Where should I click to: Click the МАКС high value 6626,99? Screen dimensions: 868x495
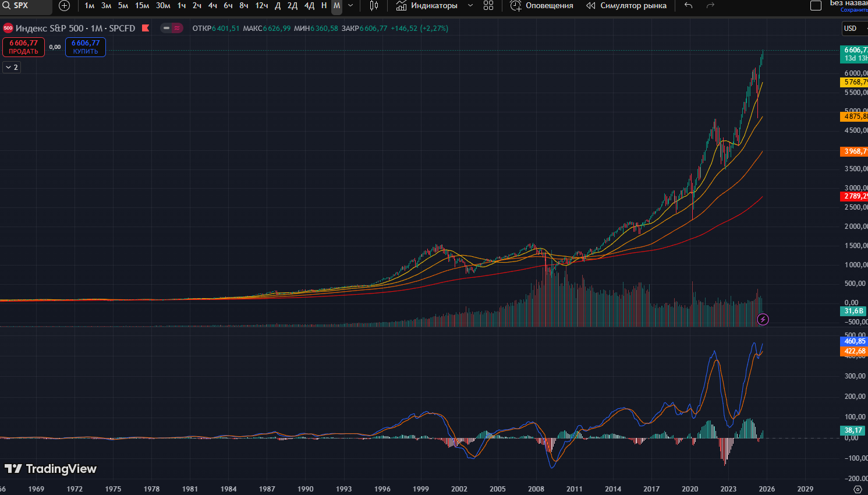click(x=277, y=28)
